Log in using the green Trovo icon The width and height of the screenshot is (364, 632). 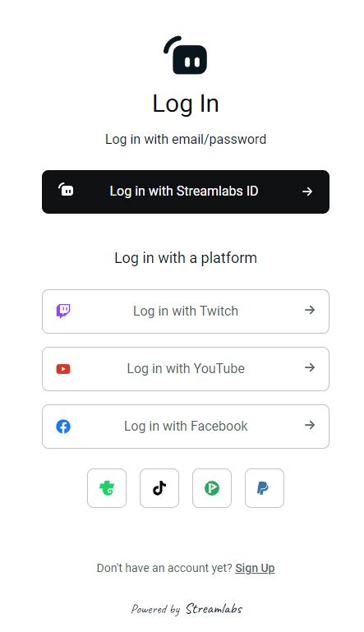coord(107,488)
